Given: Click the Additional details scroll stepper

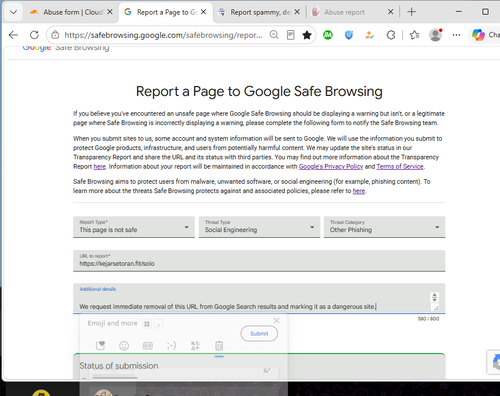Looking at the screenshot, I should click(x=434, y=297).
